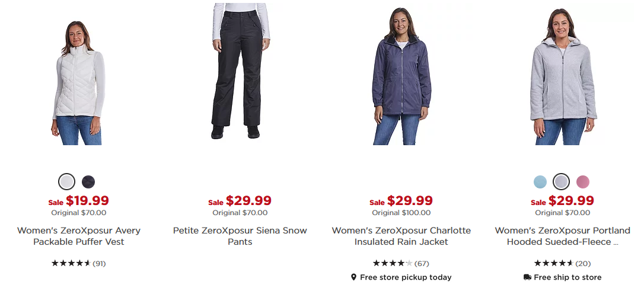Click Women's ZeroXposur Portland Hooded Sueded-Fleece title
The image size is (644, 288).
point(562,236)
